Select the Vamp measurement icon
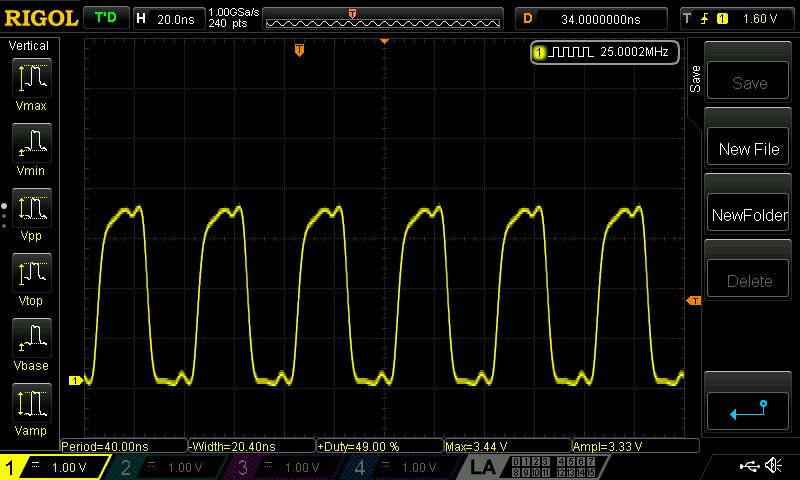This screenshot has height=480, width=800. pyautogui.click(x=32, y=408)
